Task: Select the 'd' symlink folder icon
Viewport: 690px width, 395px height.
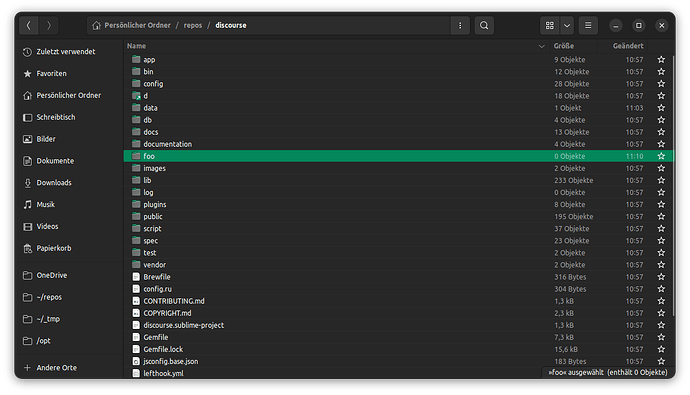Action: click(136, 95)
